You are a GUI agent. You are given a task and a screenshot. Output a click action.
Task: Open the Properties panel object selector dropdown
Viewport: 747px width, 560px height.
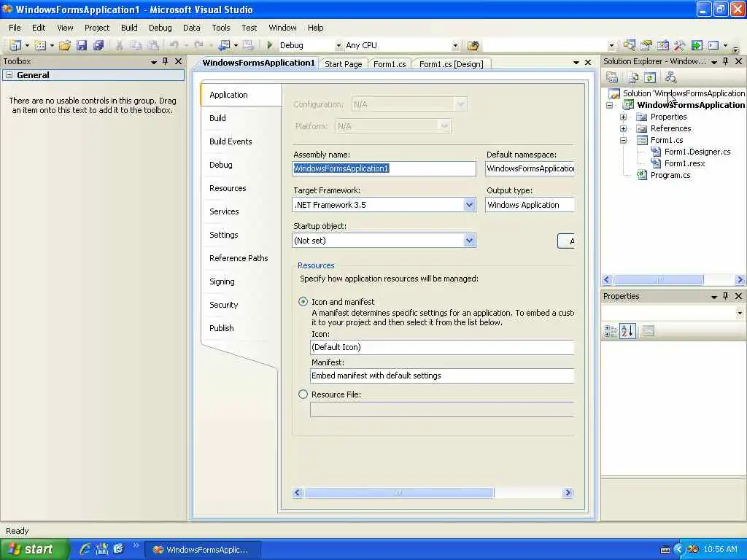click(740, 313)
